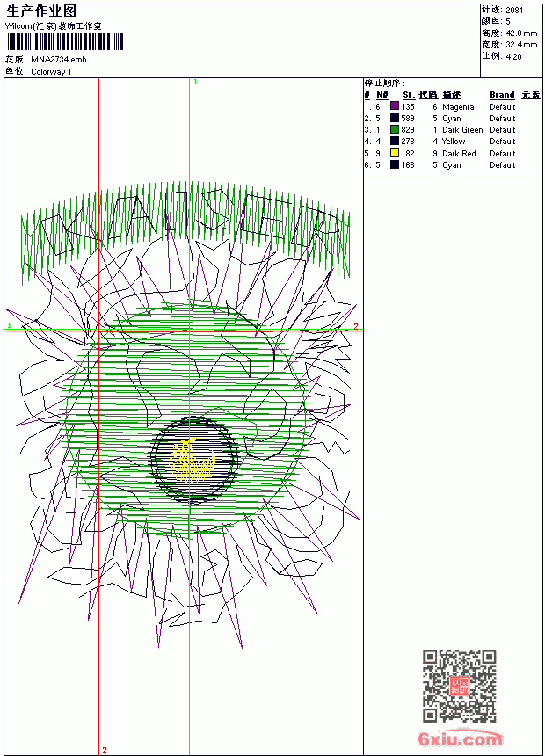
Task: Click the green marker 1 at the top axis
Action: coord(195,83)
